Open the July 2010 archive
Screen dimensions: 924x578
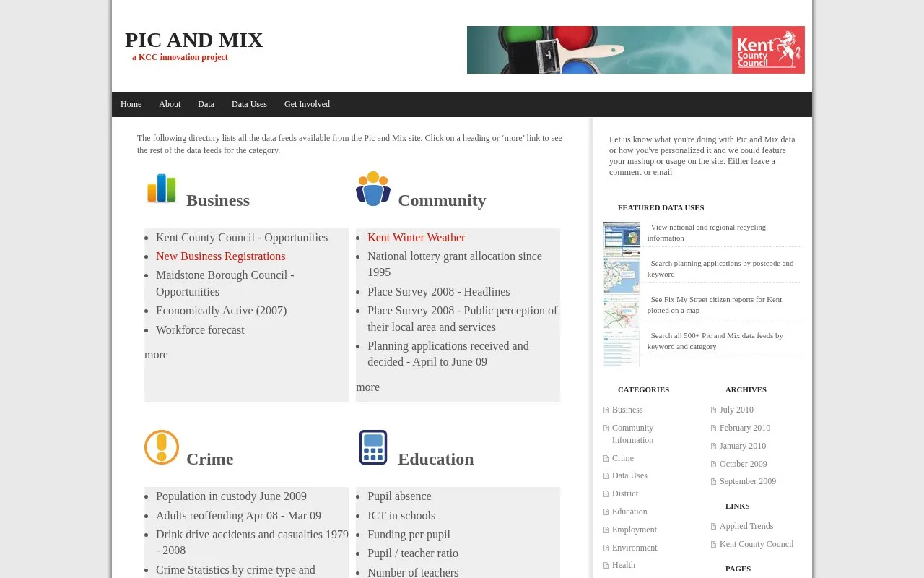[736, 410]
